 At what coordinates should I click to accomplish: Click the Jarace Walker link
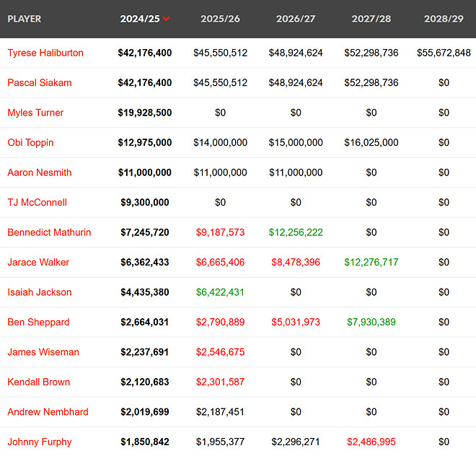coord(38,263)
